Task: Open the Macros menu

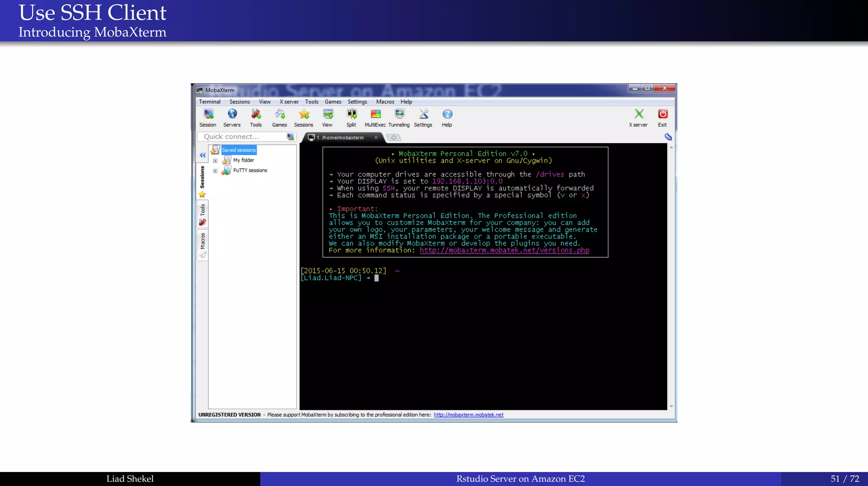Action: pos(385,102)
